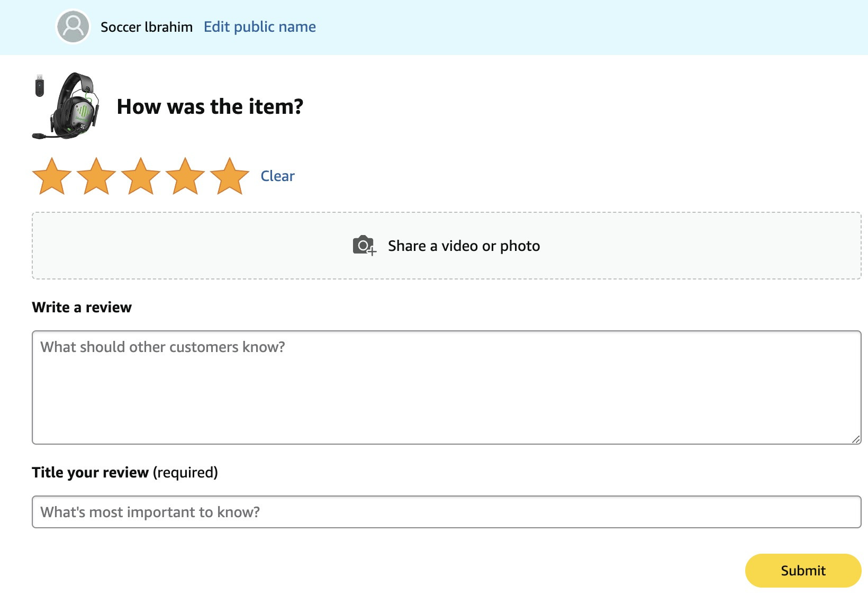
Task: Open the gaming headset product thumbnail
Action: click(x=66, y=106)
